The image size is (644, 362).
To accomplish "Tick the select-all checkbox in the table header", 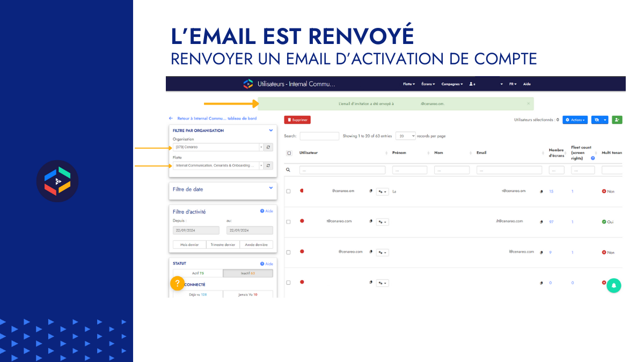I will click(289, 153).
